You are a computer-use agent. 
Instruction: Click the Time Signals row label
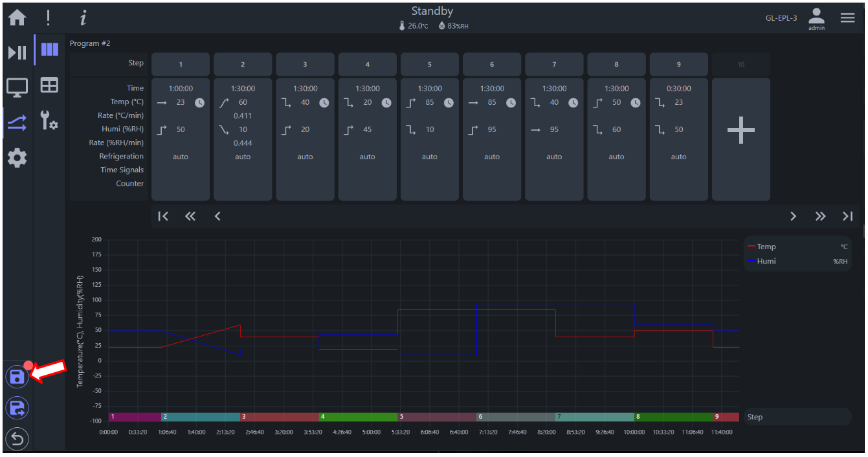(122, 170)
